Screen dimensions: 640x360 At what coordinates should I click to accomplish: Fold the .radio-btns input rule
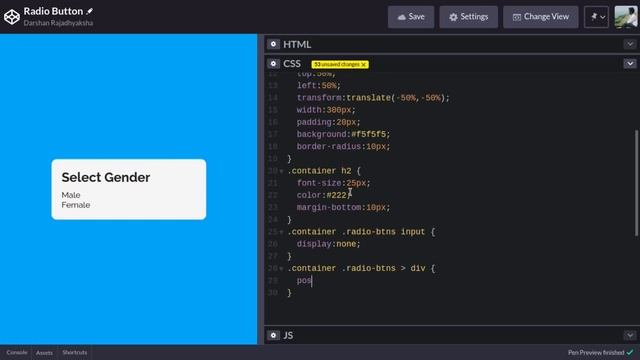(x=282, y=232)
